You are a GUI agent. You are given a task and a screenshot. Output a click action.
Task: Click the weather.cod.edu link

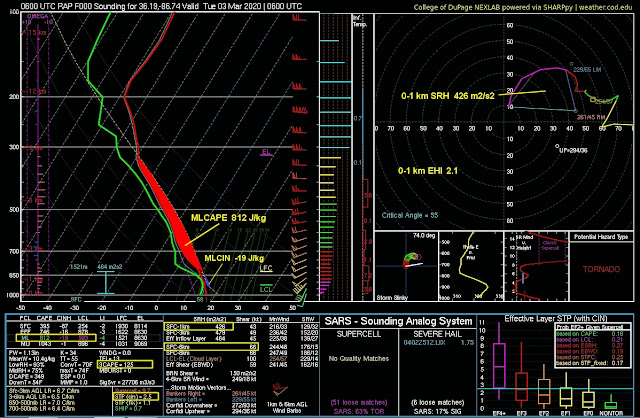click(x=605, y=7)
